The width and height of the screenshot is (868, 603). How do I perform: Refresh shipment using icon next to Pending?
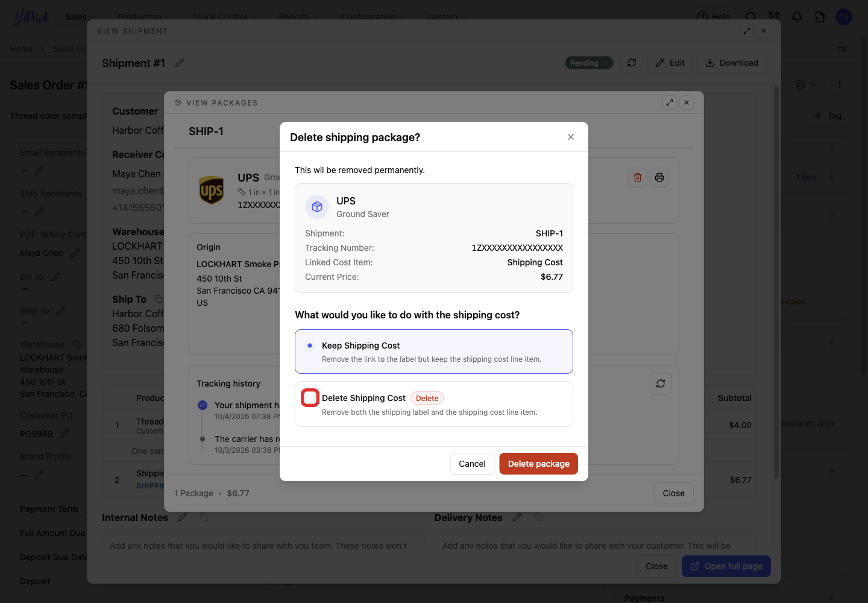pyautogui.click(x=632, y=63)
